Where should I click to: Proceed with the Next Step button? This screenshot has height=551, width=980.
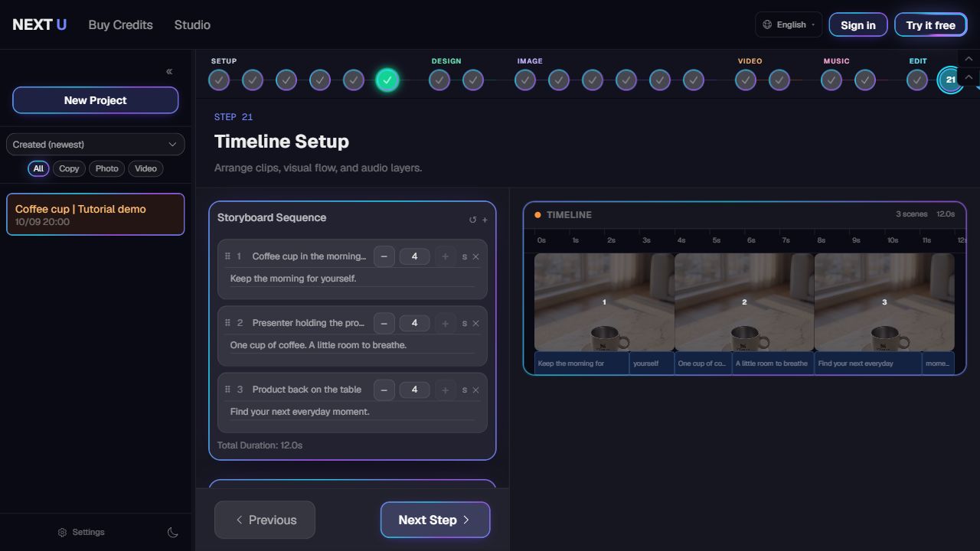coord(435,520)
